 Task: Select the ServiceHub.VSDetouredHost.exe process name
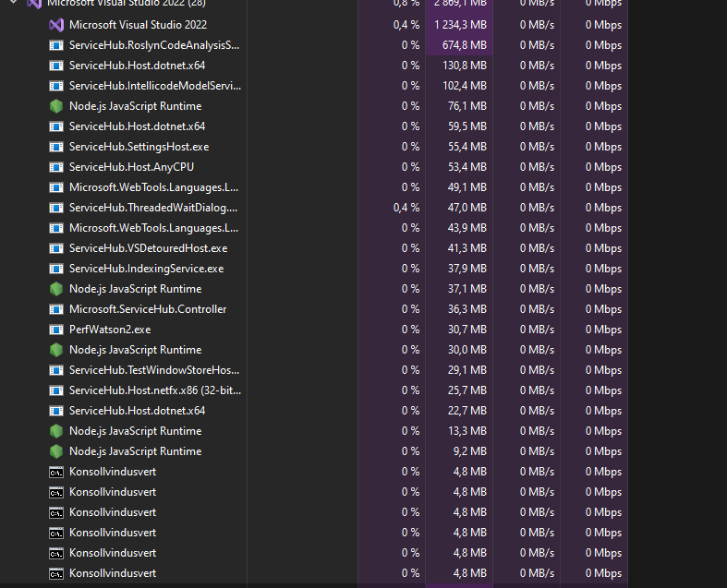point(149,248)
